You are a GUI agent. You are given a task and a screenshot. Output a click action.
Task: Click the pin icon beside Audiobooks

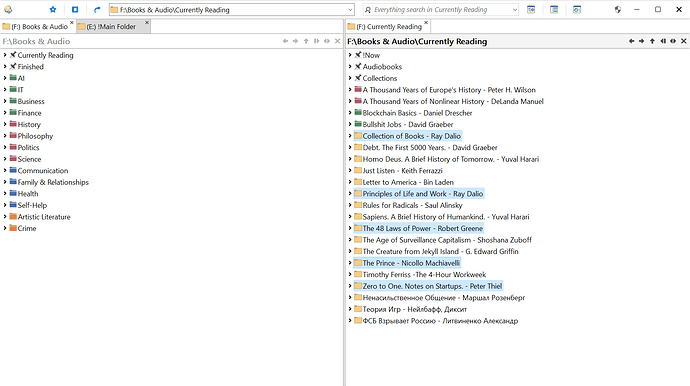point(358,66)
